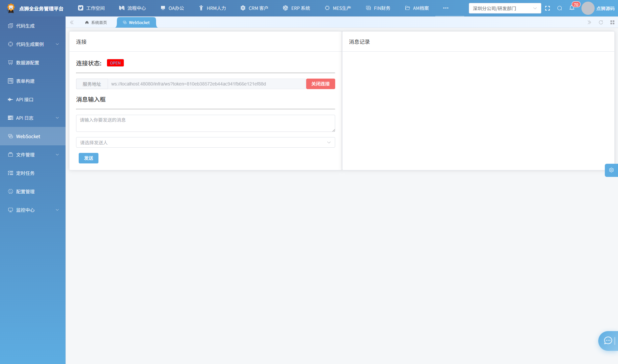Click the WebSocket server address field

(207, 84)
